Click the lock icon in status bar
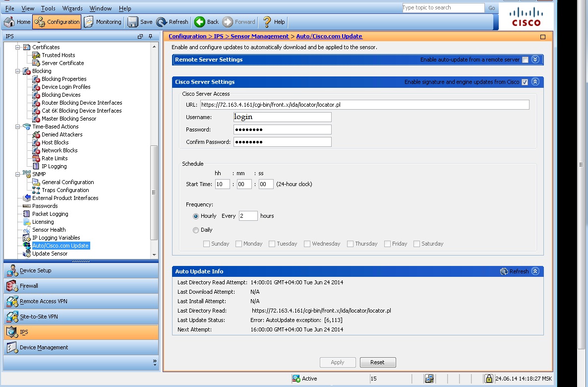The width and height of the screenshot is (588, 387). coord(488,379)
